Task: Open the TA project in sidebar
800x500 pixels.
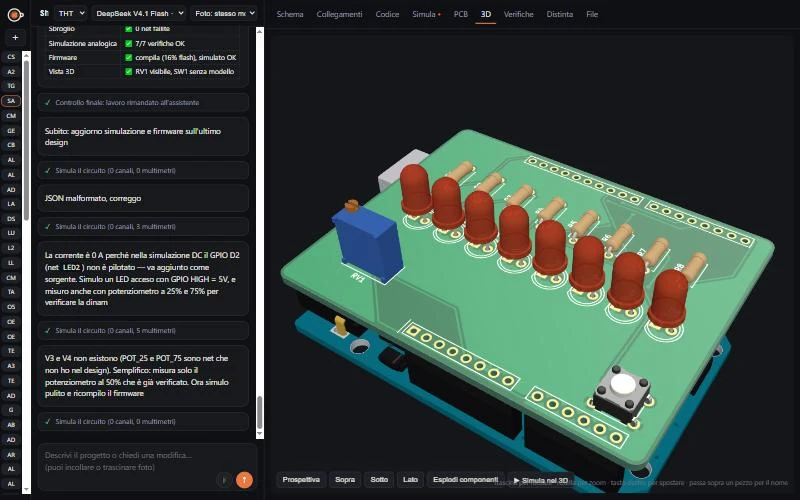Action: [x=11, y=292]
